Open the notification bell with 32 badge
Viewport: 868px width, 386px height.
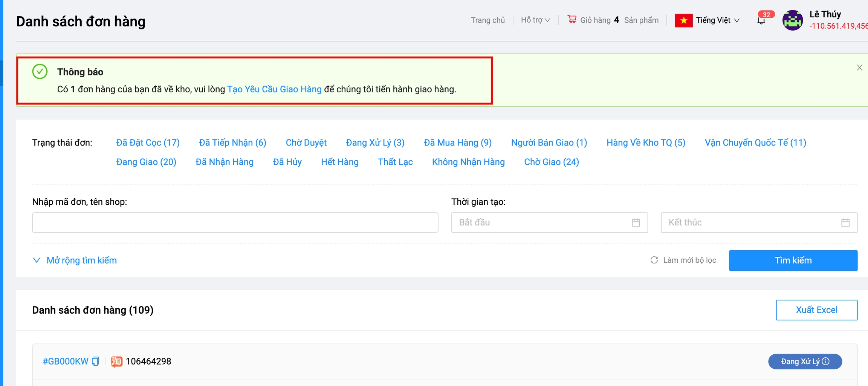pyautogui.click(x=761, y=20)
